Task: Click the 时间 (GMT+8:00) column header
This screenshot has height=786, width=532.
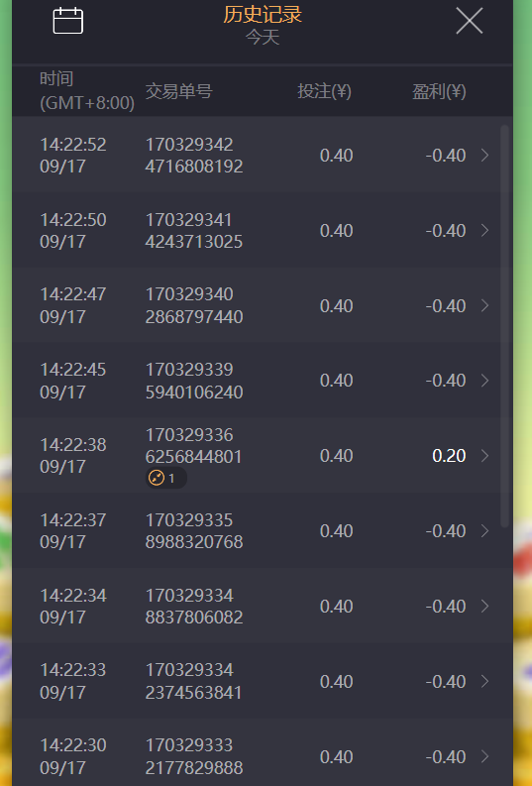Action: [x=87, y=91]
